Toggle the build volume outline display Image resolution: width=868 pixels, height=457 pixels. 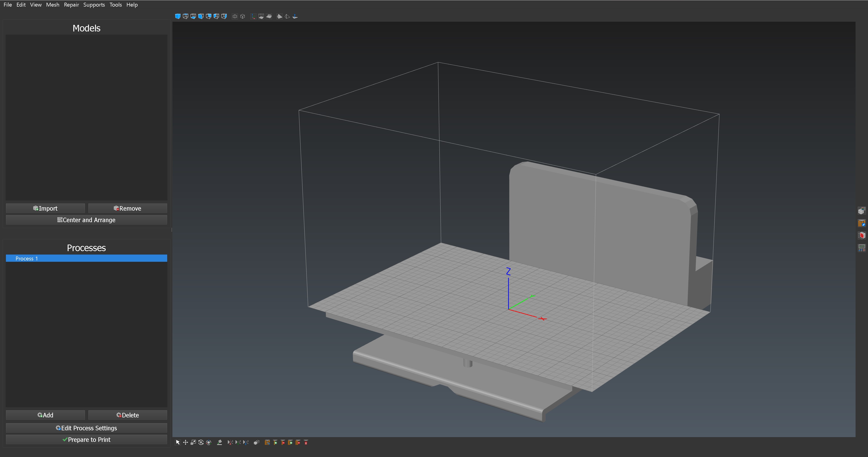261,16
